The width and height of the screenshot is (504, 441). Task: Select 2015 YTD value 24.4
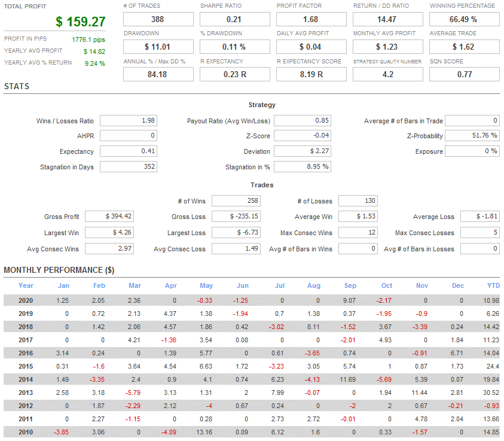click(493, 366)
